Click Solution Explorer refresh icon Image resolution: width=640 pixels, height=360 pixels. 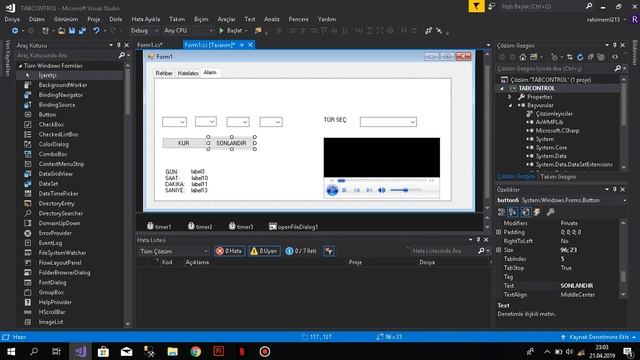(x=580, y=57)
